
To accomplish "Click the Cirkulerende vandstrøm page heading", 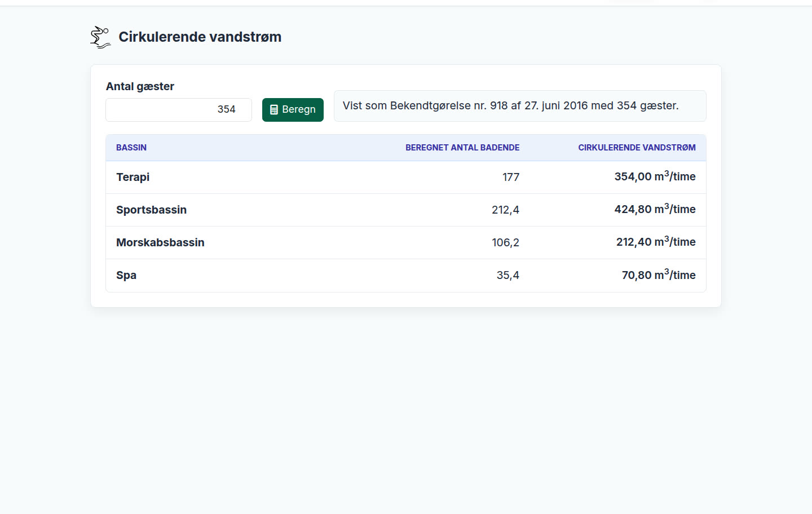I will tap(200, 37).
